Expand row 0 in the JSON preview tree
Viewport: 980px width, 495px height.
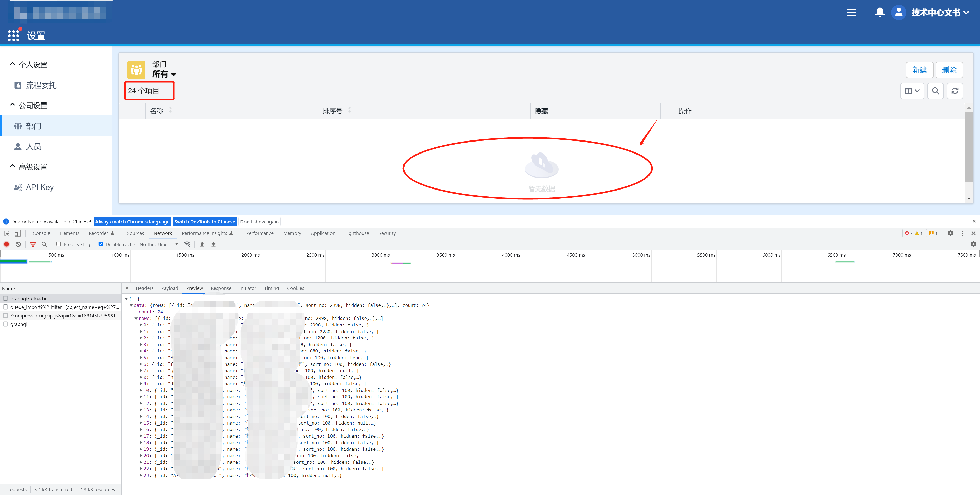coord(141,325)
